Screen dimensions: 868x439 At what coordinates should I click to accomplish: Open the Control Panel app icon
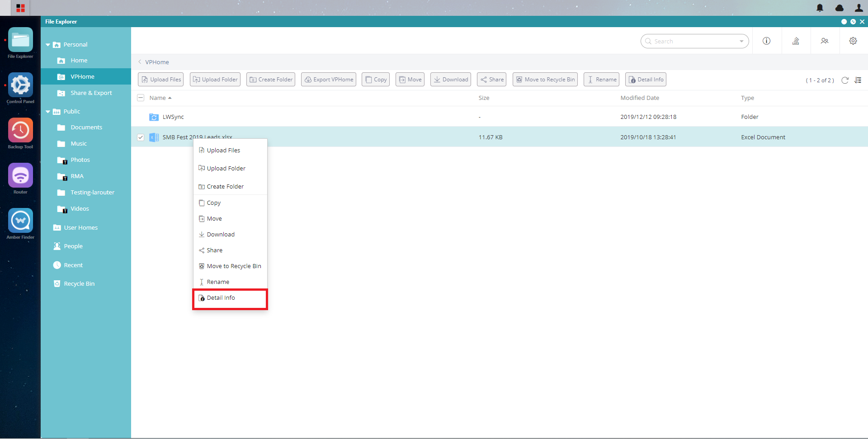(x=20, y=85)
